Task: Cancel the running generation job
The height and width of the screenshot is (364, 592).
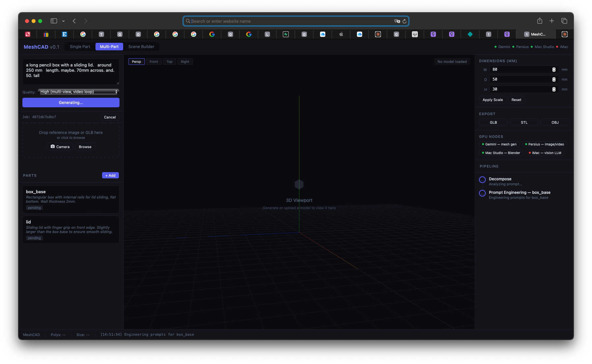Action: [110, 117]
